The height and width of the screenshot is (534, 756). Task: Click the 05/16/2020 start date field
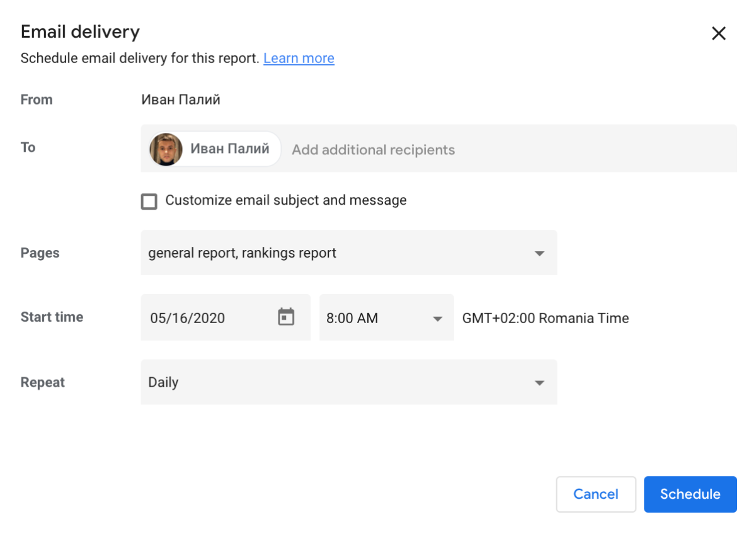202,318
